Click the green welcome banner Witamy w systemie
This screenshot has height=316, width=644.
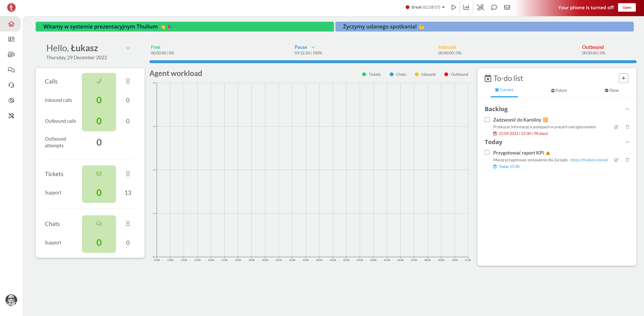[x=185, y=26]
